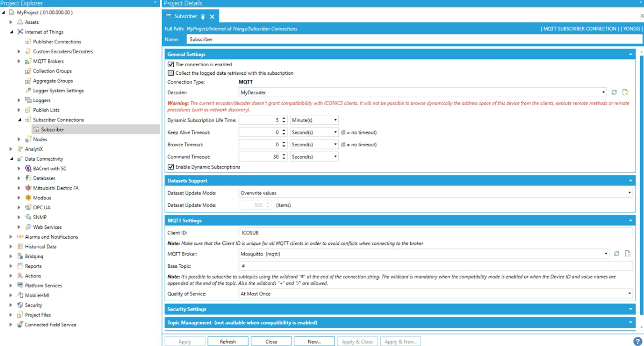Viewport: 644px width, 346px height.
Task: Open Keep Alive Timeout unit dropdown
Action: click(335, 132)
